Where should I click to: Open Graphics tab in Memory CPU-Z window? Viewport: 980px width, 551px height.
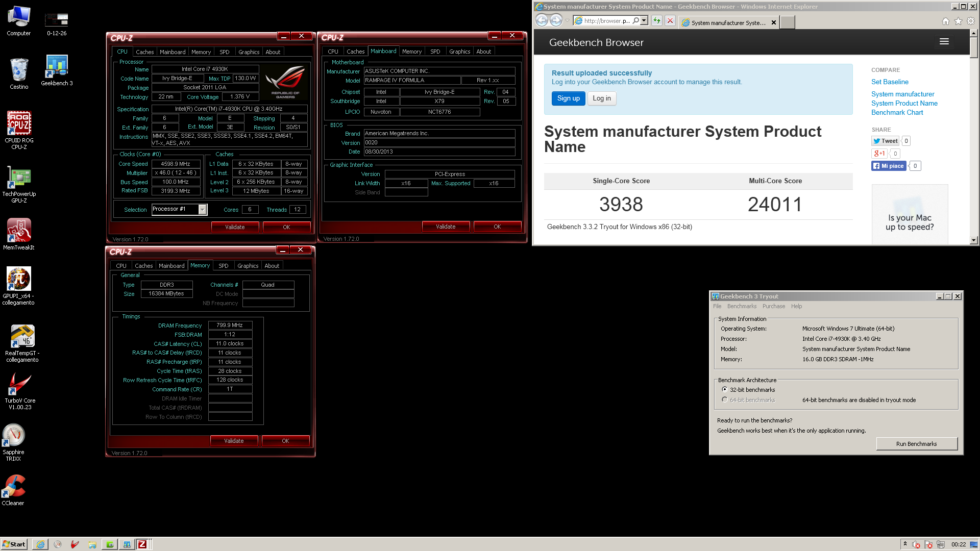248,266
